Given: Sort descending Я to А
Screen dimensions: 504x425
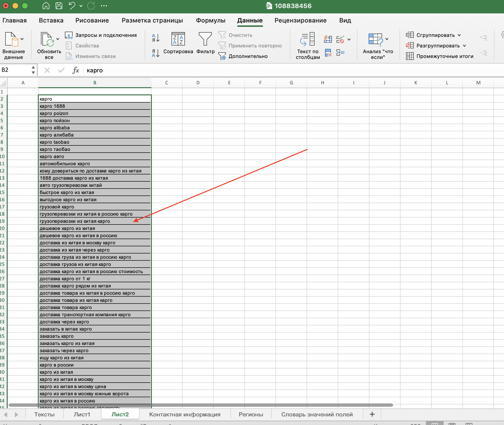Looking at the screenshot, I should click(x=156, y=53).
